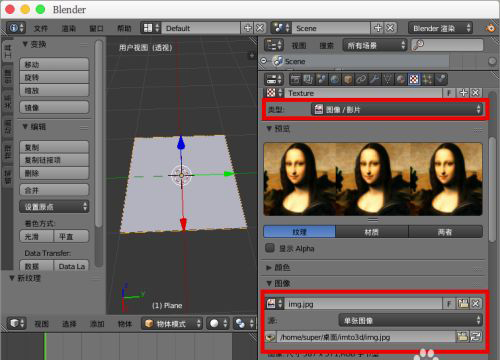The width and height of the screenshot is (500, 360).
Task: Click the 移动 translate button
Action: (54, 64)
